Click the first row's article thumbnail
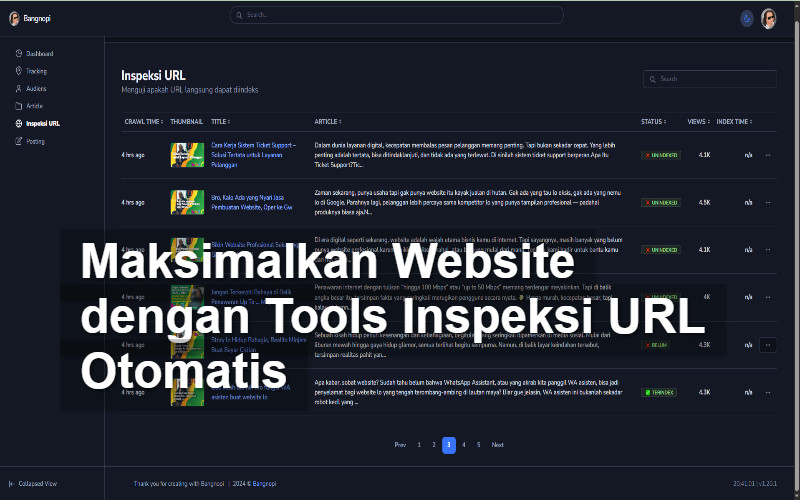The image size is (800, 500). (x=187, y=154)
